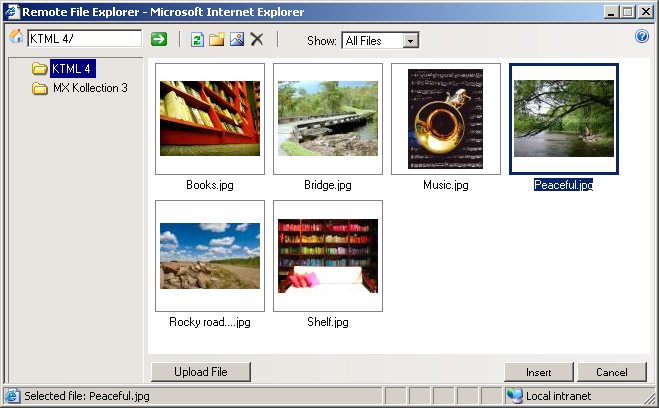Click the All Files combo box
659x408 pixels.
(380, 41)
